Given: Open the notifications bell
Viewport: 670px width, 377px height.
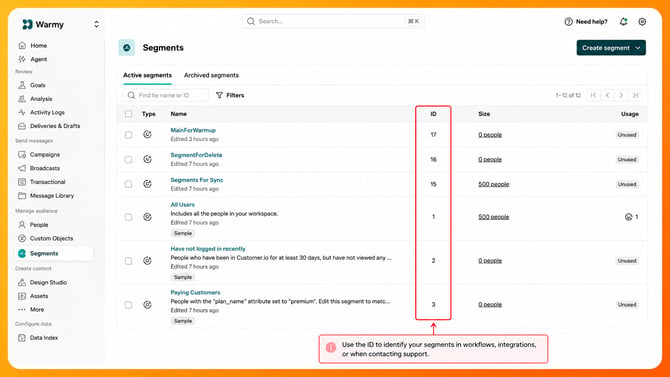Looking at the screenshot, I should [x=623, y=21].
